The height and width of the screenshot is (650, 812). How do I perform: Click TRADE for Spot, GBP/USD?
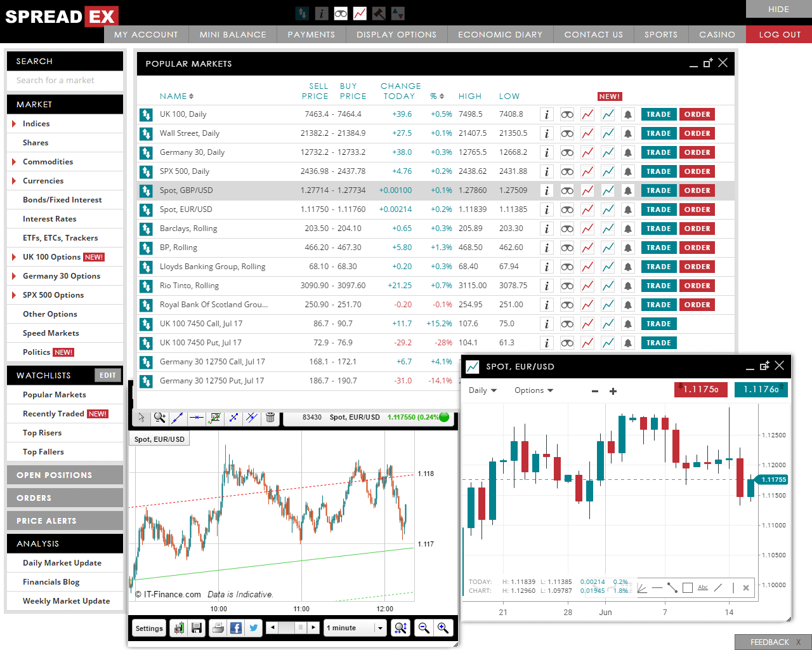(658, 190)
